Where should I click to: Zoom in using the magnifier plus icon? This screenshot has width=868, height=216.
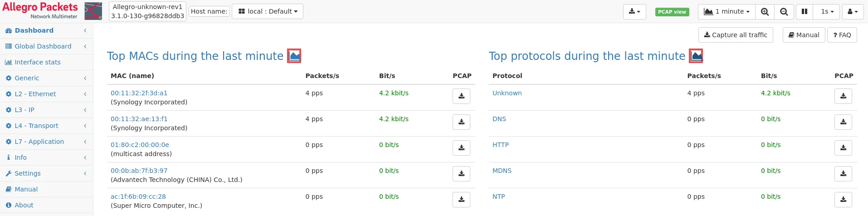click(765, 12)
